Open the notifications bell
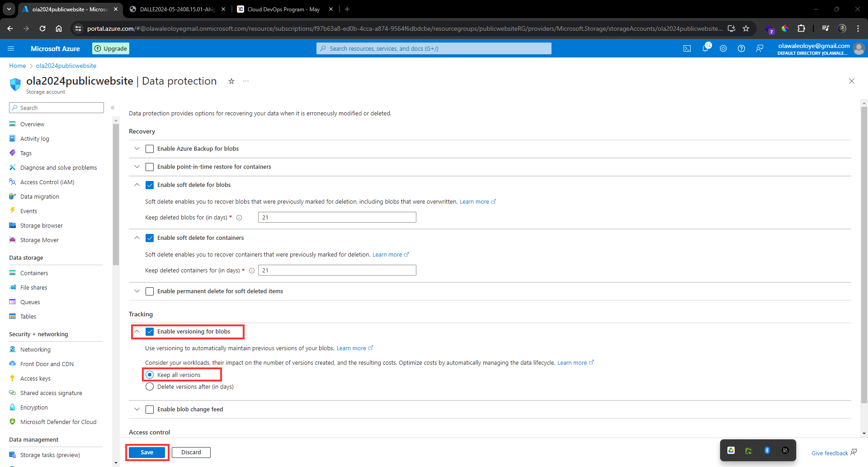Screen dimensions: 868x467 (706, 48)
